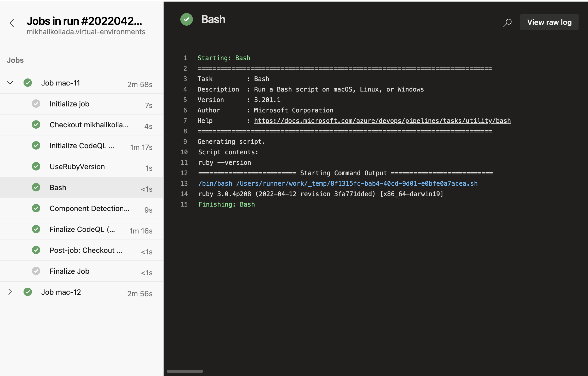588x376 pixels.
Task: Click the success icon next to Job mac-12
Action: click(27, 292)
